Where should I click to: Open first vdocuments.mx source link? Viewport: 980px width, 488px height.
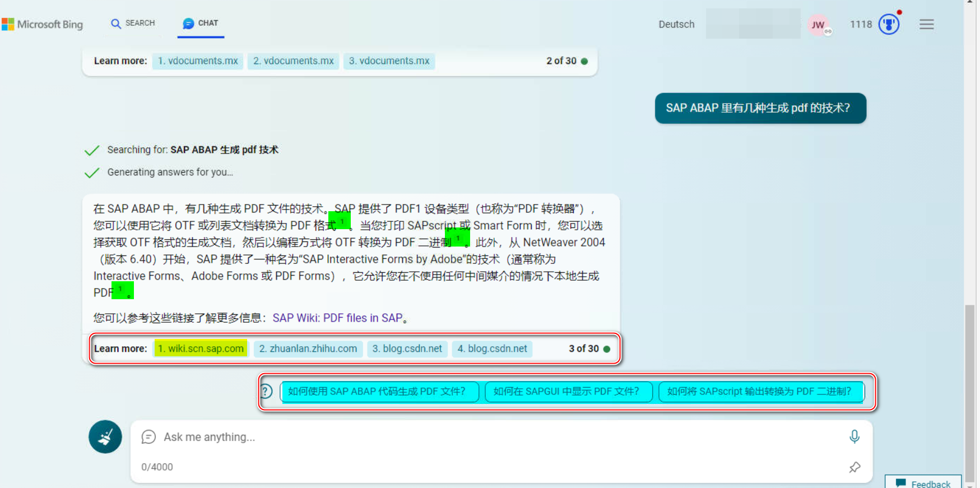pos(198,61)
